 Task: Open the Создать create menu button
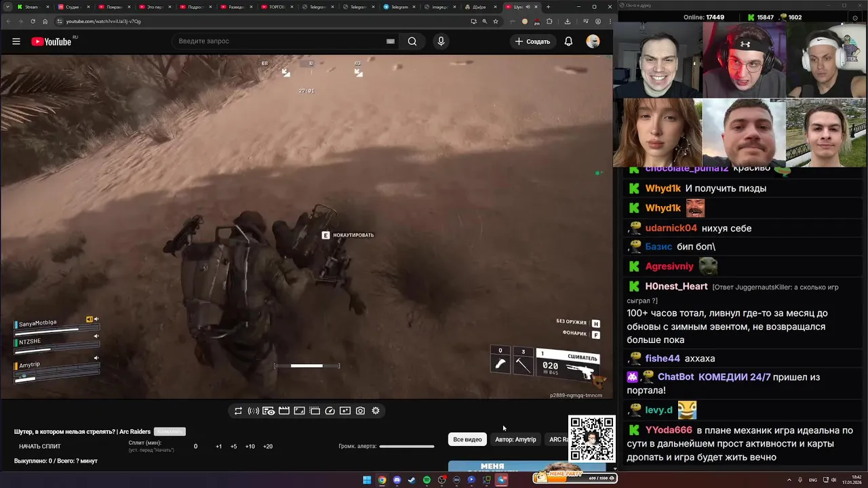pos(532,41)
